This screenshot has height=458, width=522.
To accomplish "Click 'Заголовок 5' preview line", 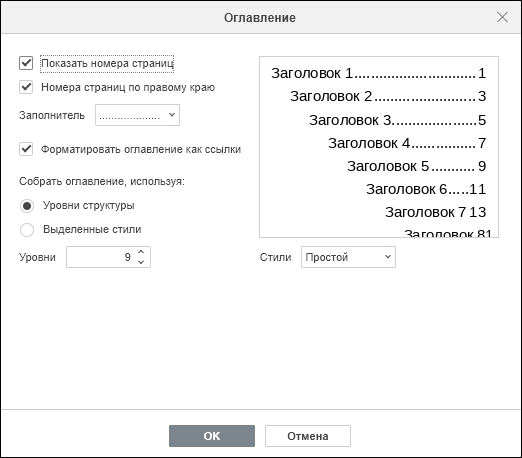I will (416, 166).
